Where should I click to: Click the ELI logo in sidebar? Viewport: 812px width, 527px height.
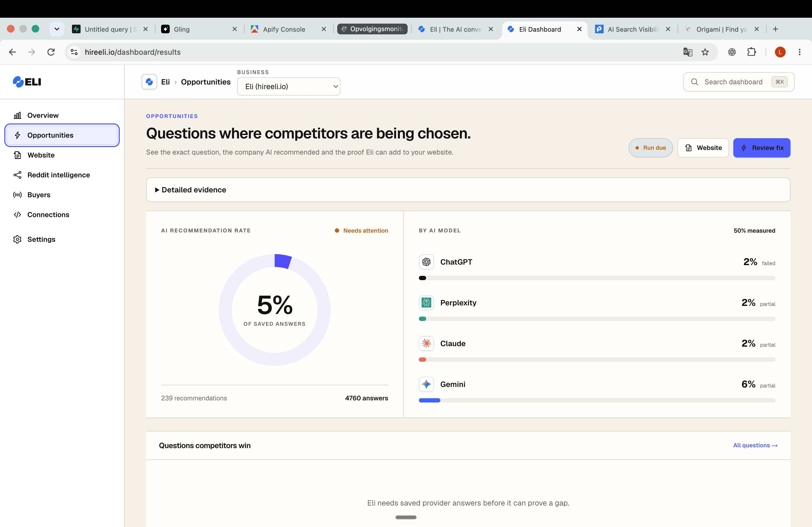[27, 82]
